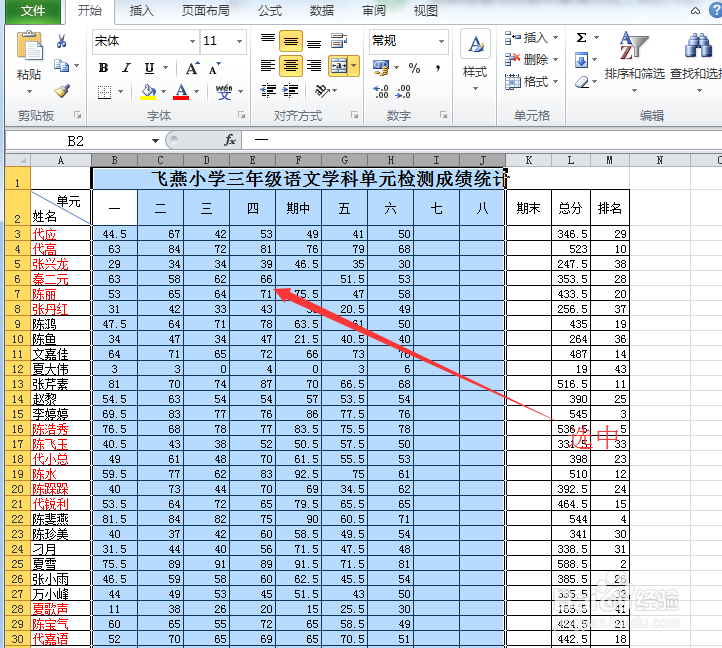The width and height of the screenshot is (722, 648).
Task: Expand borders dropdown arrow
Action: [120, 92]
